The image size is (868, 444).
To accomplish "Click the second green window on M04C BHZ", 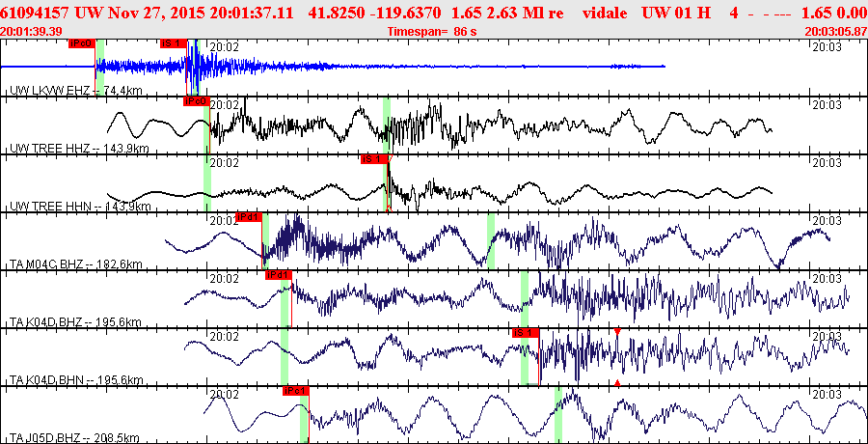I will click(491, 241).
